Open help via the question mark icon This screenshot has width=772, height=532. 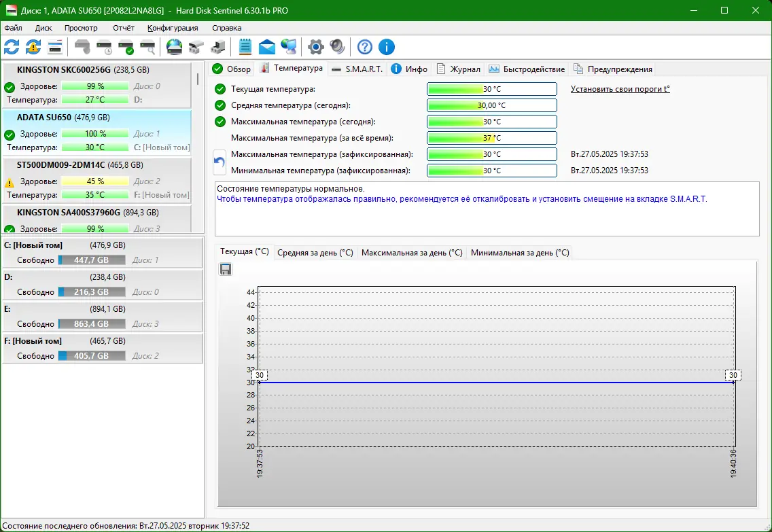[x=365, y=47]
